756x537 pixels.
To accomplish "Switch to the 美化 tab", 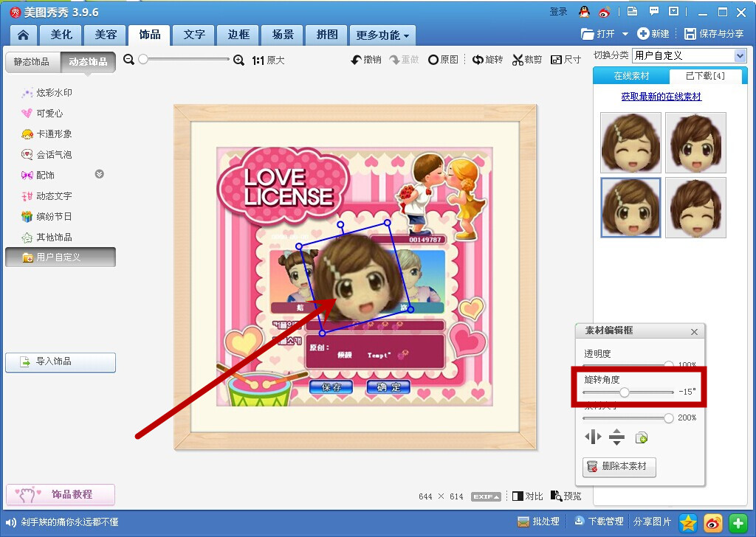I will click(61, 35).
